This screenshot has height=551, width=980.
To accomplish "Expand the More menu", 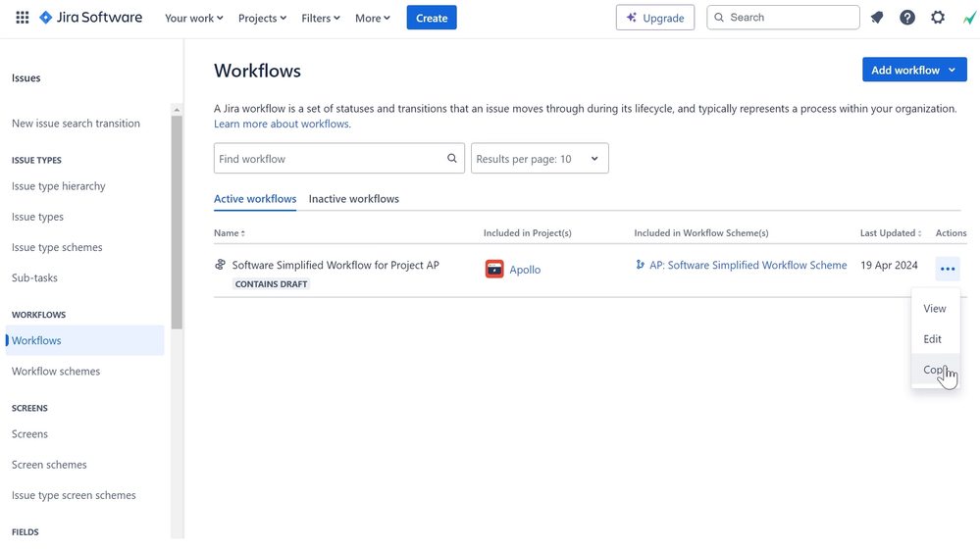I will click(373, 18).
